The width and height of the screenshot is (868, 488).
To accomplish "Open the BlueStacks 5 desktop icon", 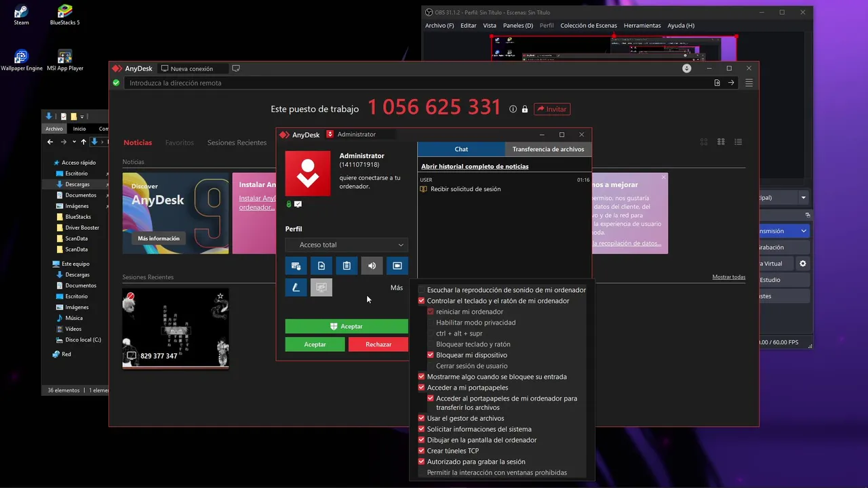I will [x=64, y=15].
